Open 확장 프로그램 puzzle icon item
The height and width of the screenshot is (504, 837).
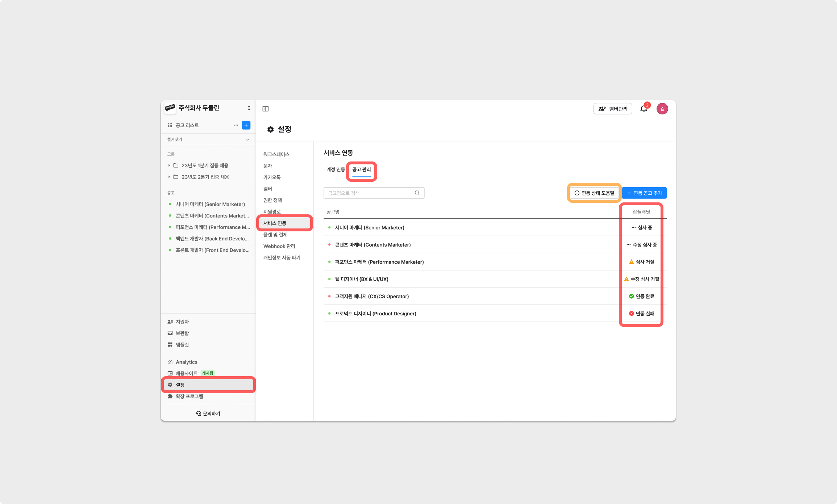(189, 396)
